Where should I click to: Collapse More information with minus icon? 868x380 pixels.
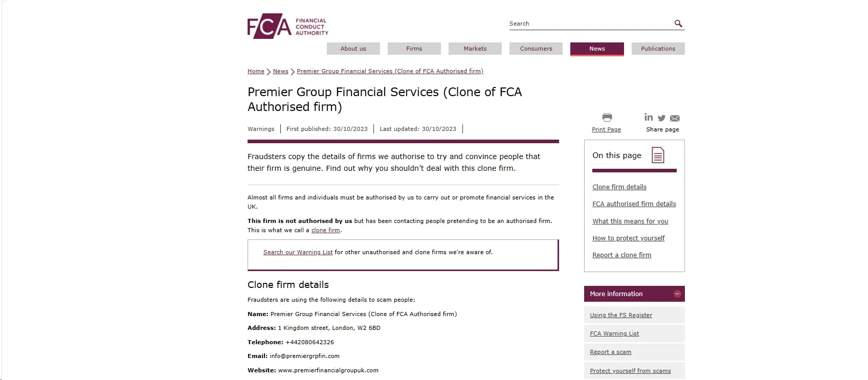coord(677,294)
